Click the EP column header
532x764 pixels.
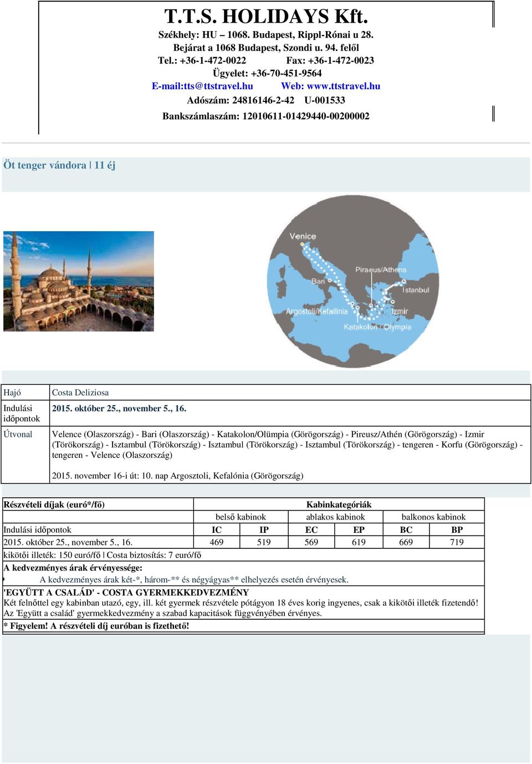pyautogui.click(x=359, y=530)
